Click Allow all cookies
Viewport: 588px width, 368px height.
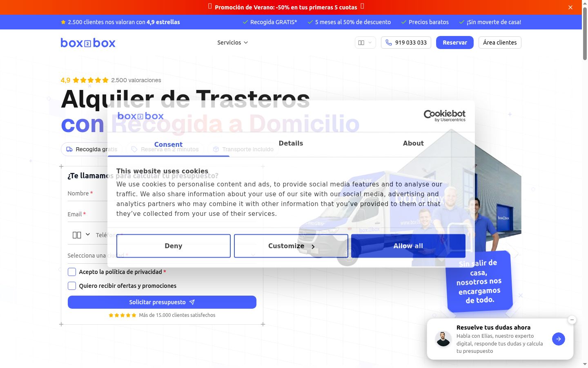pyautogui.click(x=408, y=246)
